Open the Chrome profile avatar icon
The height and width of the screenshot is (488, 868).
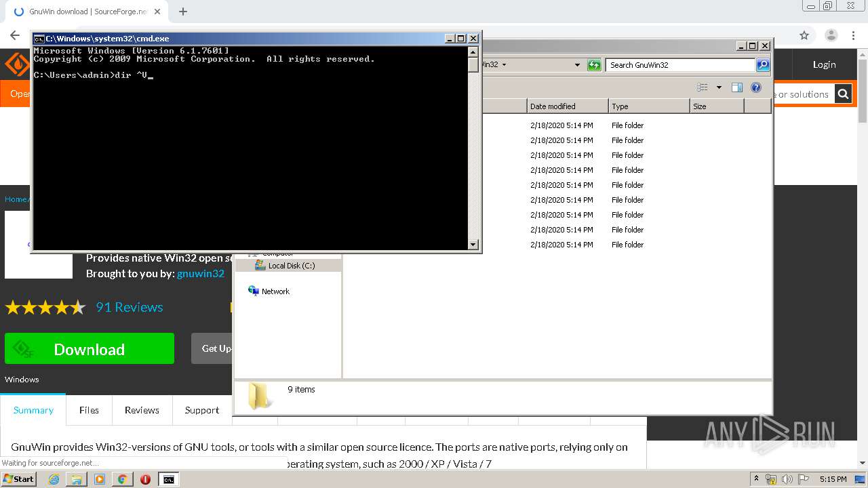point(831,35)
